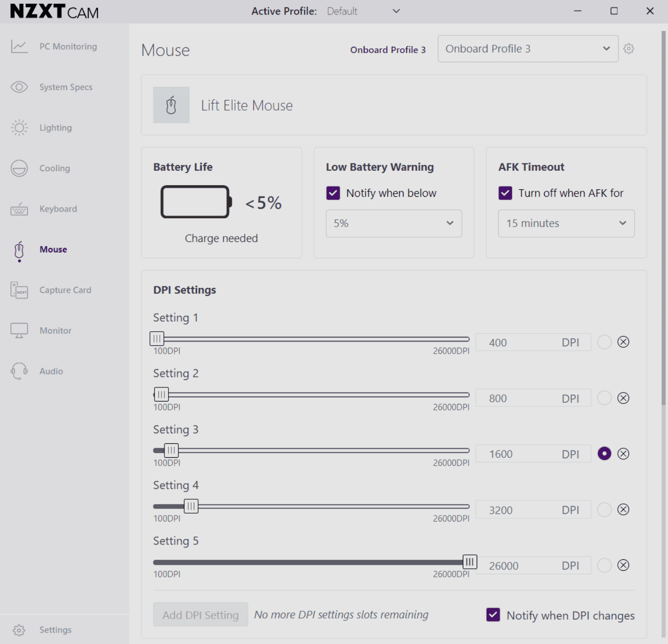Remove Setting 1 using its X icon
The width and height of the screenshot is (668, 644).
point(623,342)
